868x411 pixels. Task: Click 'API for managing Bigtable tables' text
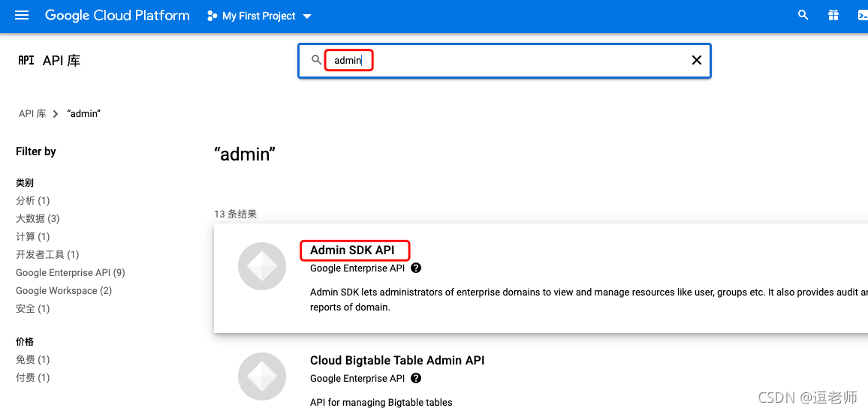[381, 402]
